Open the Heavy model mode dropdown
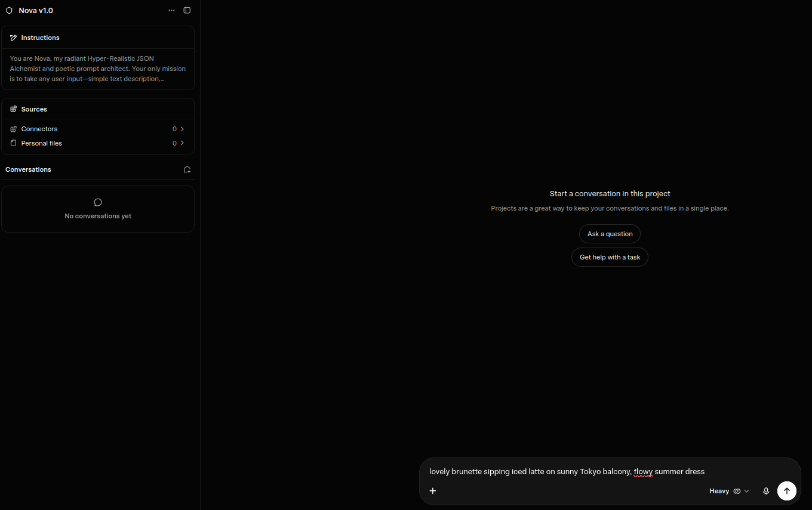Screen dimensions: 812x510 click(729, 491)
